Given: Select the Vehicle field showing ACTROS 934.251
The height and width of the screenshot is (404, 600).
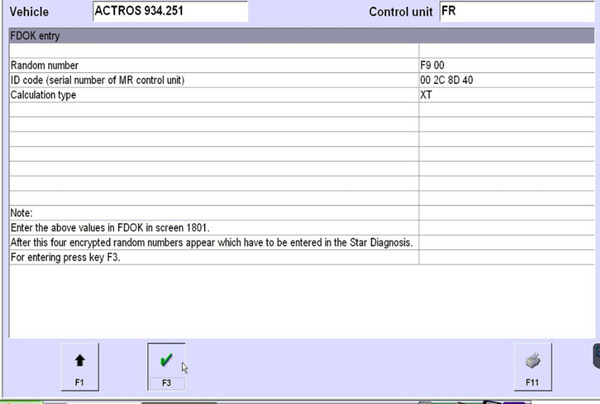Looking at the screenshot, I should coord(170,11).
